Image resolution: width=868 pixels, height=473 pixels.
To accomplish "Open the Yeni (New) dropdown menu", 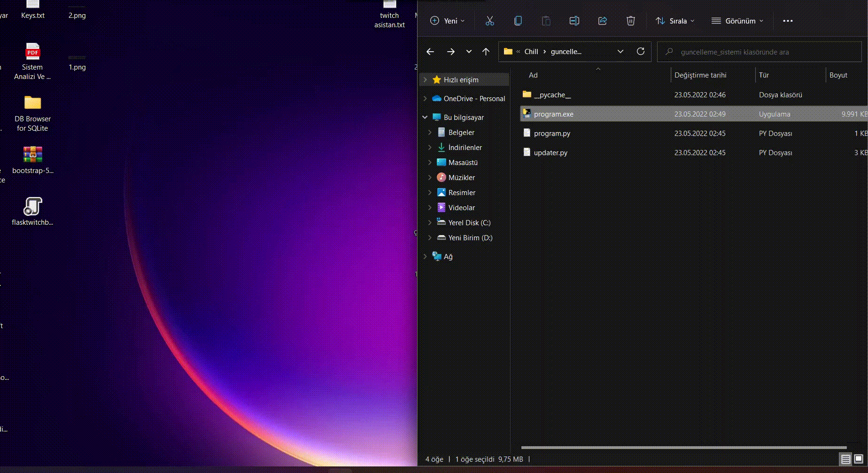I will [447, 21].
